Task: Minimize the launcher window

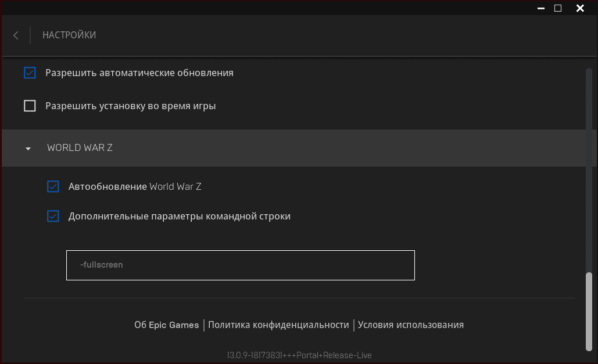Action: [x=541, y=8]
